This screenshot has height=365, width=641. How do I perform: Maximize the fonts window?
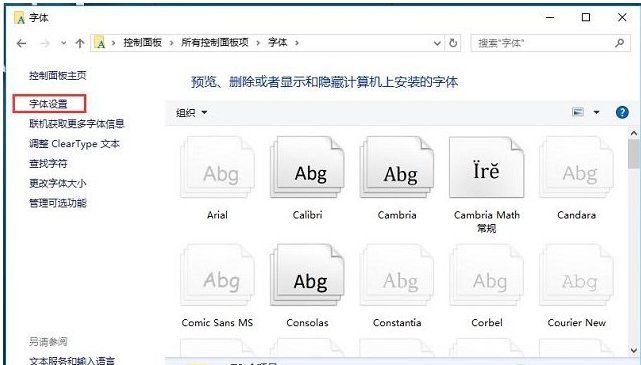click(586, 17)
